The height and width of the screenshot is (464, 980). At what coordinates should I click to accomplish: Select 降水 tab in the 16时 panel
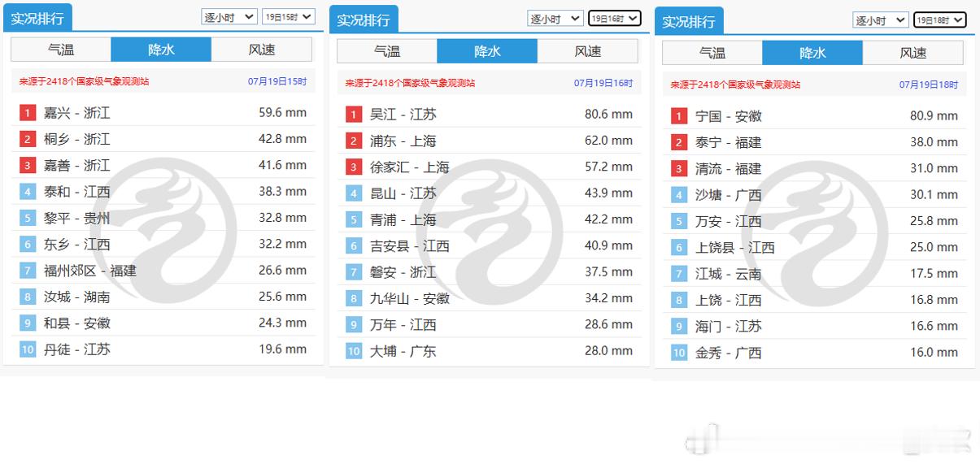[487, 51]
